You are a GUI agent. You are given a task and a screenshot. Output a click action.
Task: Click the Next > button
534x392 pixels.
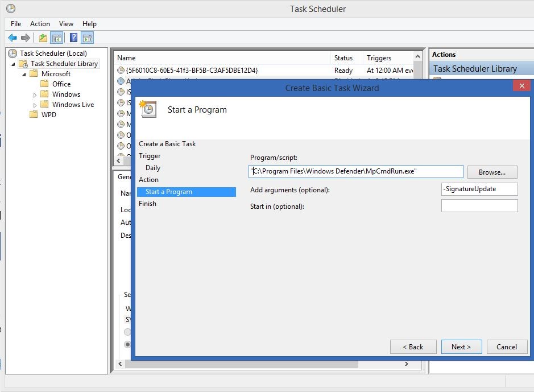(461, 347)
